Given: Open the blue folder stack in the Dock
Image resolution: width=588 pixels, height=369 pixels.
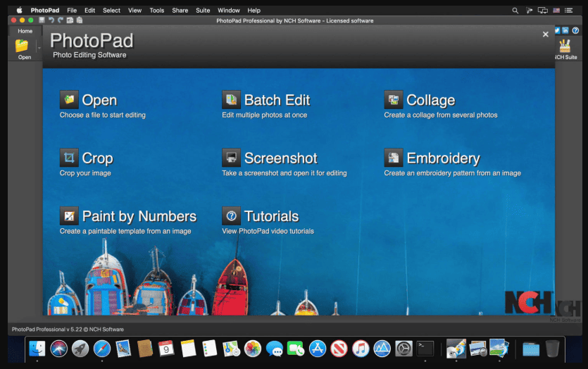Looking at the screenshot, I should pos(531,349).
